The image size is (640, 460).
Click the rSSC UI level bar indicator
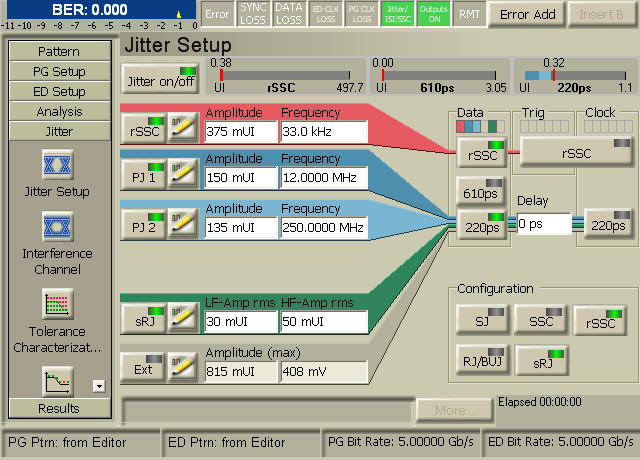click(x=286, y=76)
